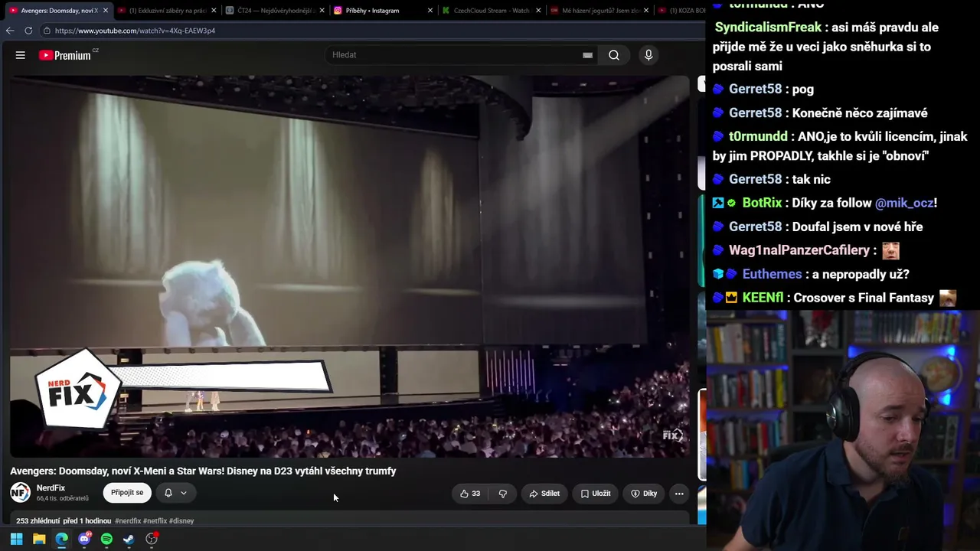Close the Příběhy Instagram tab
This screenshot has width=980, height=551.
coord(430,11)
